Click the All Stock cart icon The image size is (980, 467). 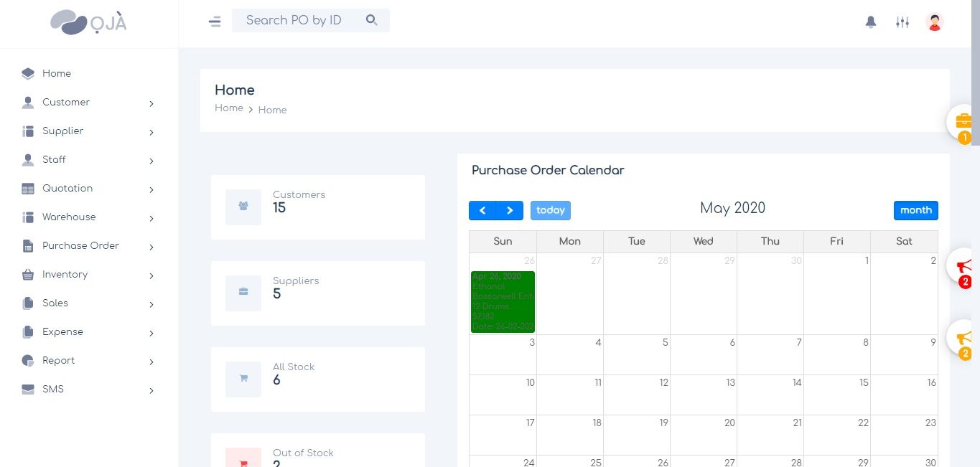tap(243, 379)
